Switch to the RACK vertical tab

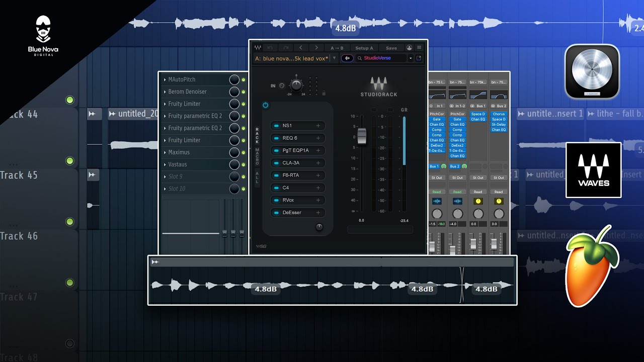[257, 136]
